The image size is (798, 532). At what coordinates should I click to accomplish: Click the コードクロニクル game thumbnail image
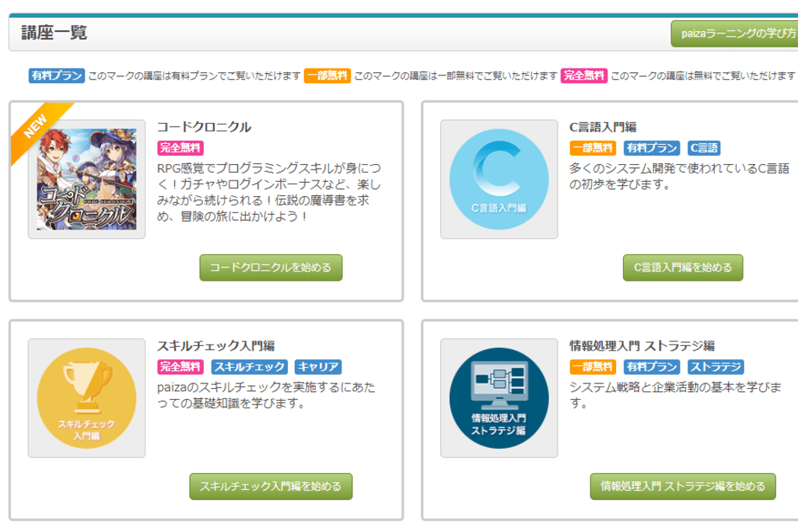coord(86,179)
